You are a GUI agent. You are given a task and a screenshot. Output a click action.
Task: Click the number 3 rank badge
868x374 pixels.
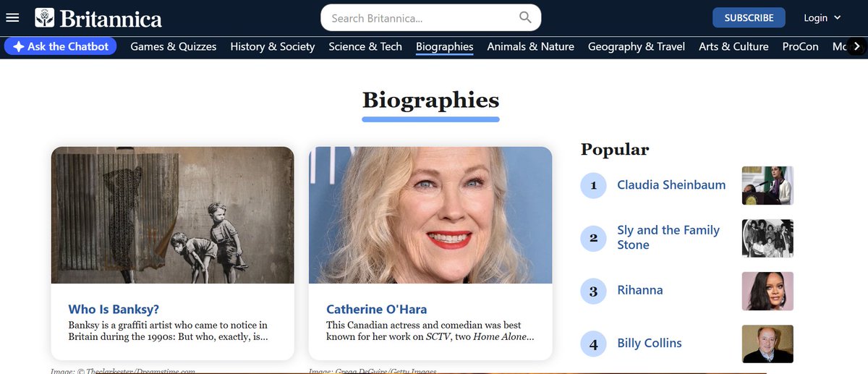[594, 292]
